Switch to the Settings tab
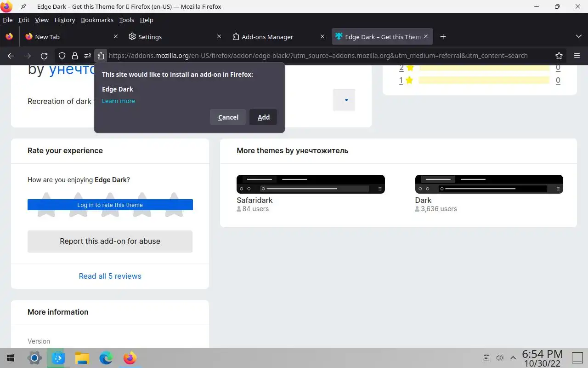The height and width of the screenshot is (368, 588). click(x=175, y=37)
